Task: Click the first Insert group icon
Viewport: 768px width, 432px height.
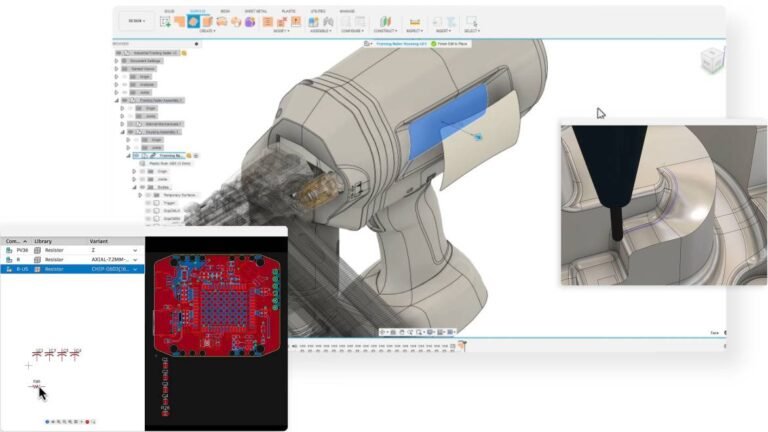Action: click(437, 22)
